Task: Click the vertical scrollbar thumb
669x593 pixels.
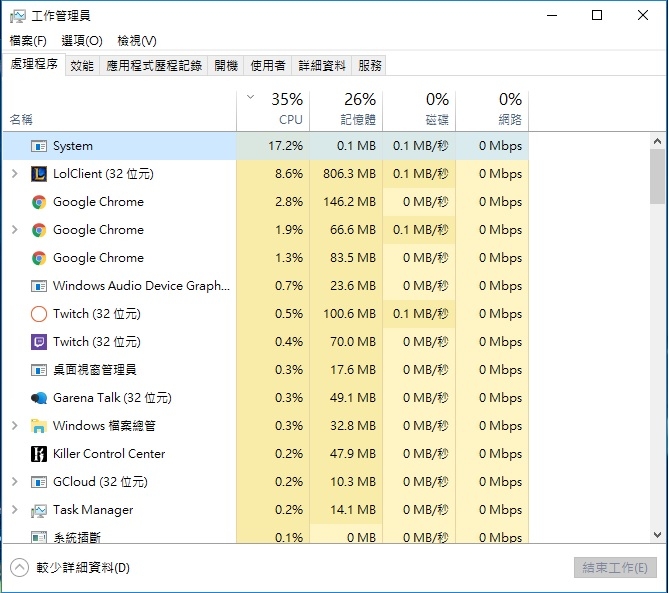Action: [657, 177]
